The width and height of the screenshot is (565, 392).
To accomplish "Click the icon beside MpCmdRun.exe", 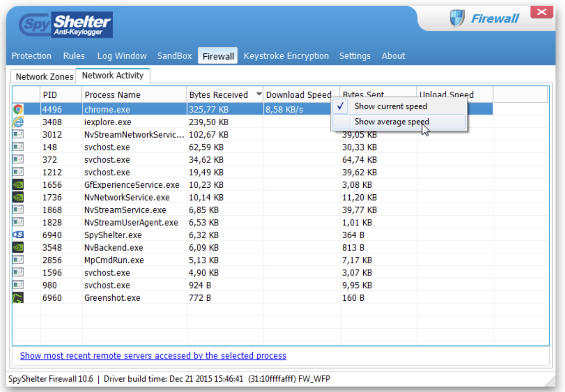I will (18, 260).
